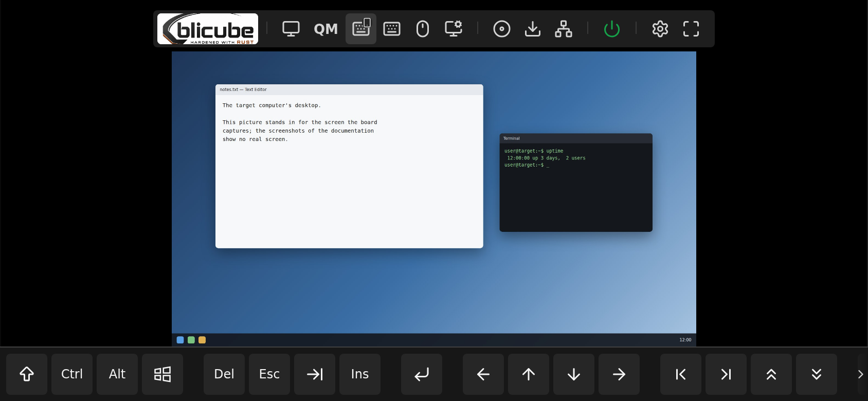The height and width of the screenshot is (401, 868).
Task: Open the network topology icon
Action: [564, 29]
